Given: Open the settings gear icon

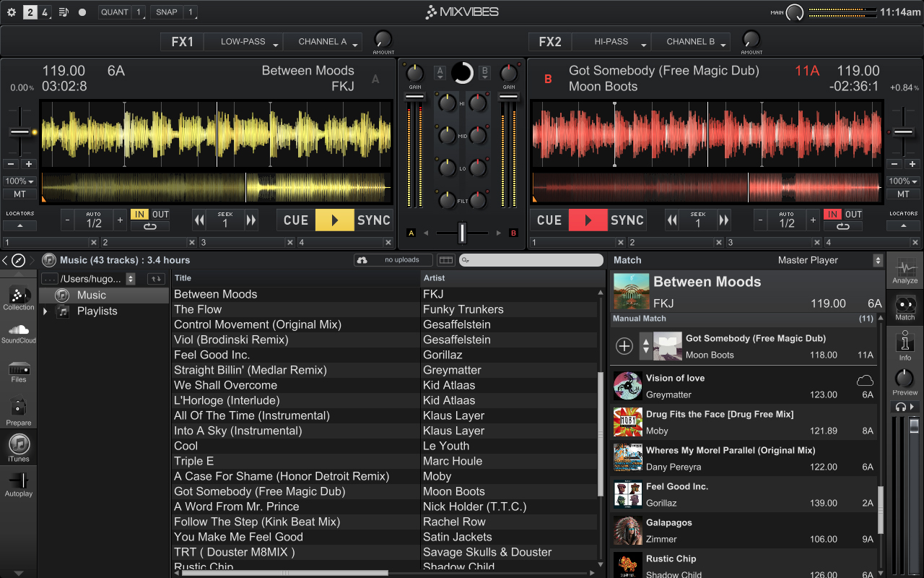Looking at the screenshot, I should click(12, 12).
